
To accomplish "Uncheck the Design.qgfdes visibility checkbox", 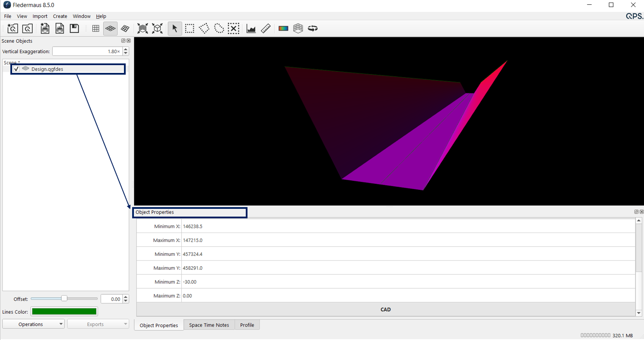I will 16,69.
